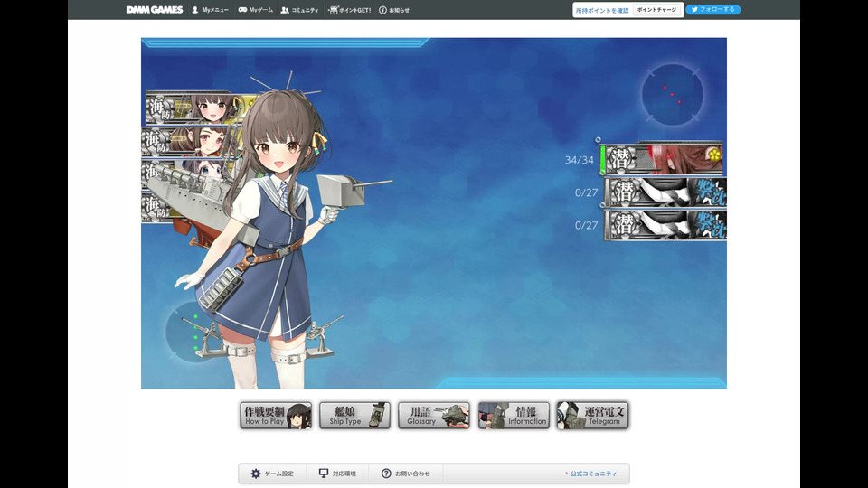Screen dimensions: 868x488
Task: Click the gear icon beside ゲーム設定
Action: [255, 474]
